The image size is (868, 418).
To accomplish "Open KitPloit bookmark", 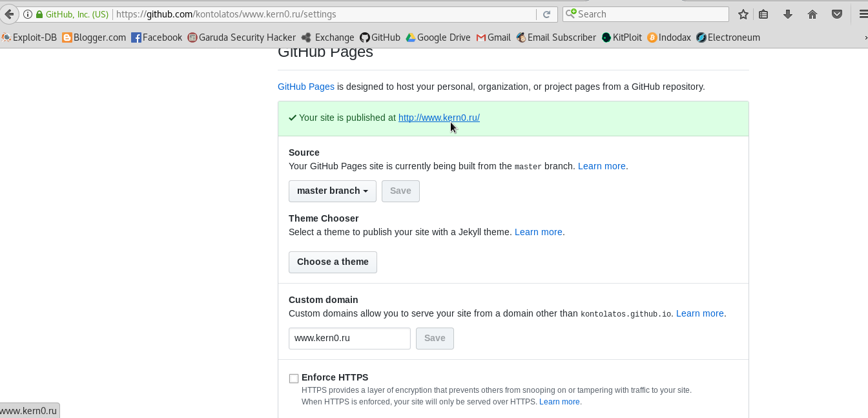I will click(621, 37).
